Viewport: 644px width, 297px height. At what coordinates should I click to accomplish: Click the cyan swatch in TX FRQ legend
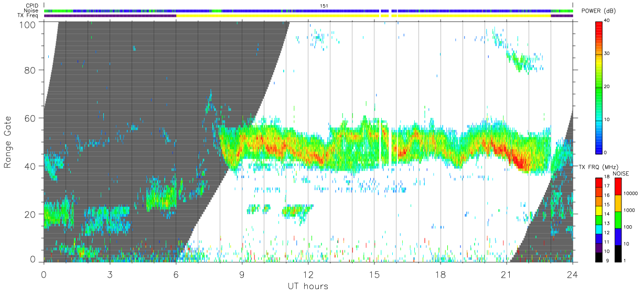599,229
